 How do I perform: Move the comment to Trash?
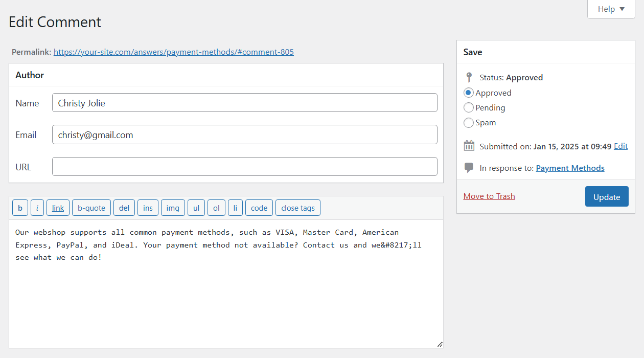[x=489, y=196]
